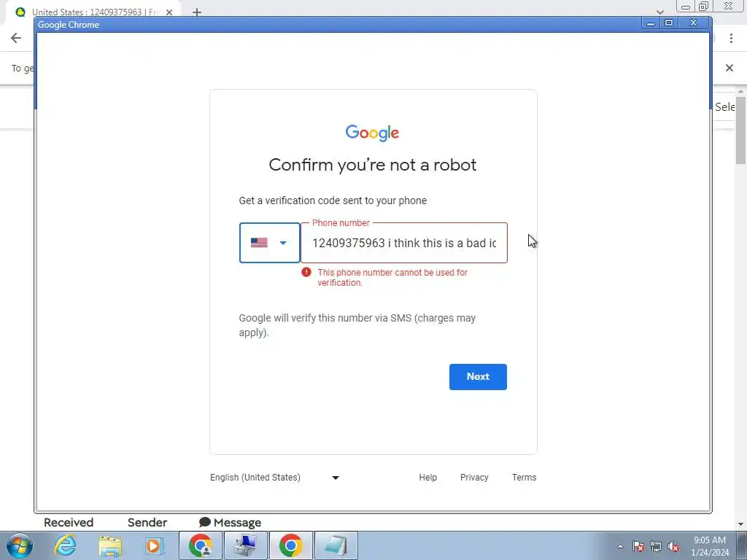Open the Windows Start menu
The height and width of the screenshot is (560, 747).
pyautogui.click(x=20, y=545)
